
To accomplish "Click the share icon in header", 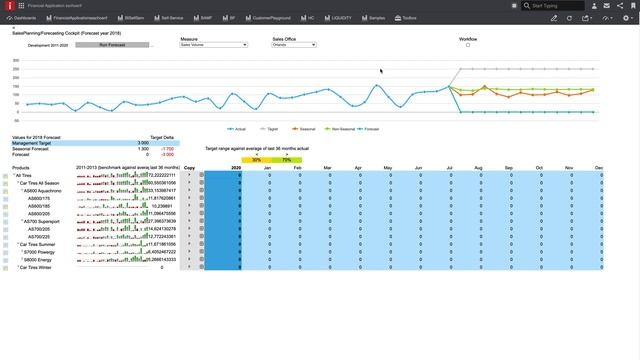I will tap(620, 6).
